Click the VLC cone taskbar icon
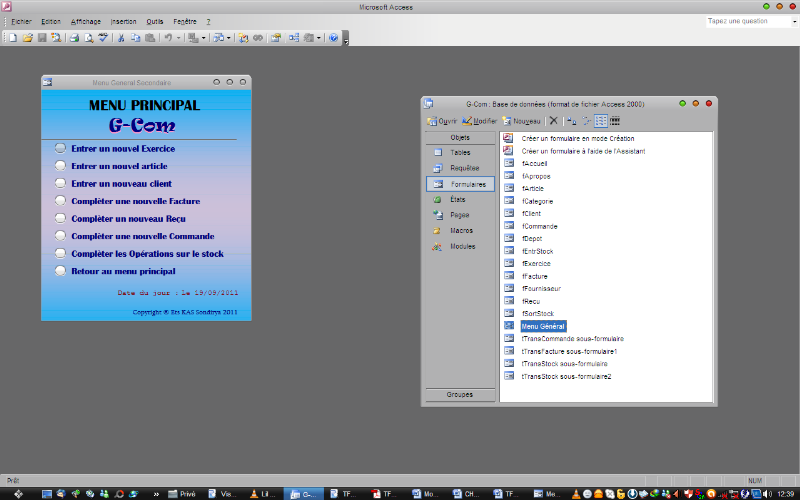 tap(253, 494)
